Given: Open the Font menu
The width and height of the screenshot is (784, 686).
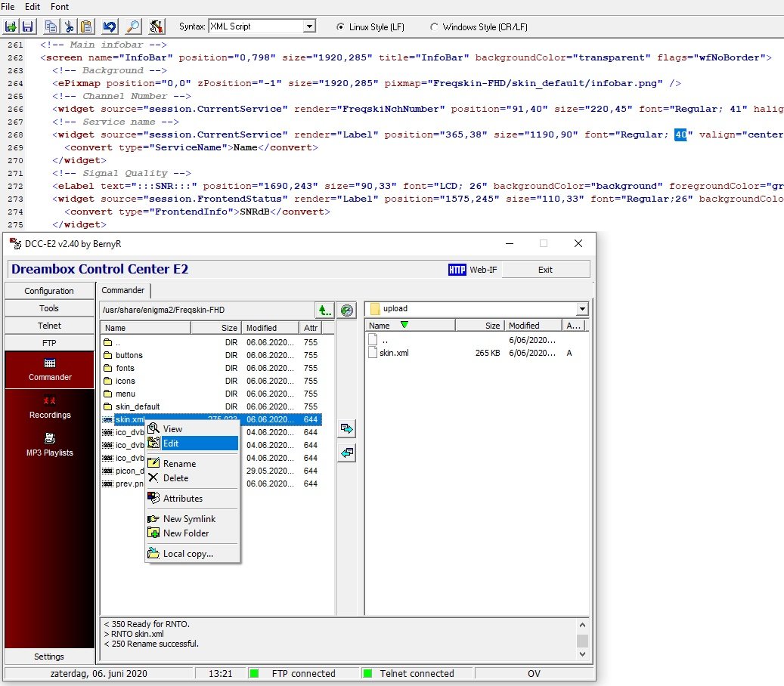Looking at the screenshot, I should (59, 7).
